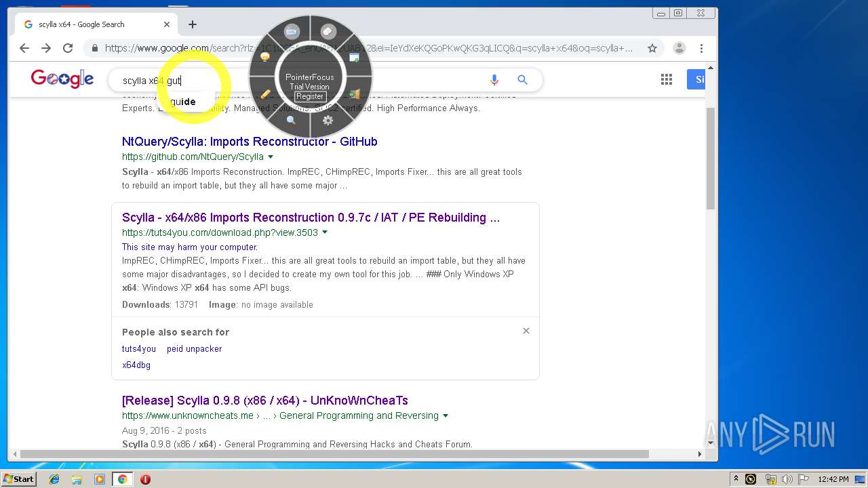Image resolution: width=868 pixels, height=488 pixels.
Task: Expand dropdown arrow next to github.com/NtQuery/Scylla
Action: tap(271, 157)
